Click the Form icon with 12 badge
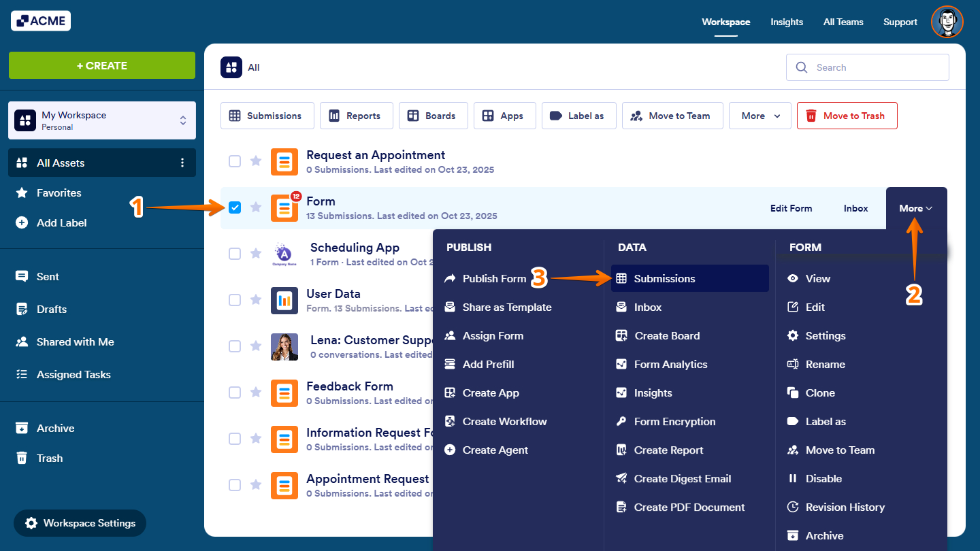The height and width of the screenshot is (551, 980). click(x=284, y=208)
